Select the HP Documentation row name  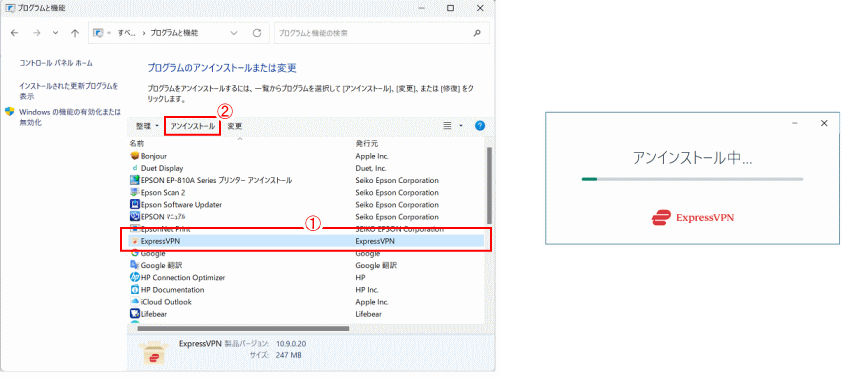click(172, 290)
